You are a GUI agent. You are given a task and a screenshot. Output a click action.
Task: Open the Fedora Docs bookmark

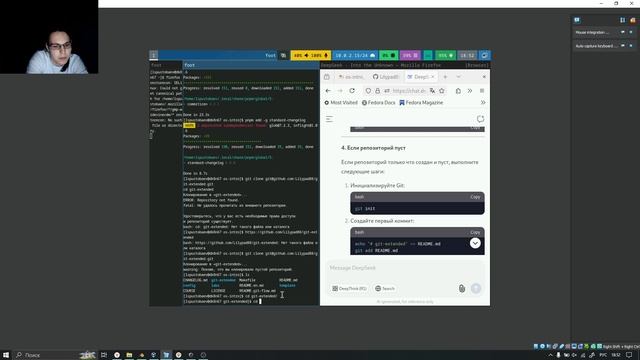(x=378, y=102)
